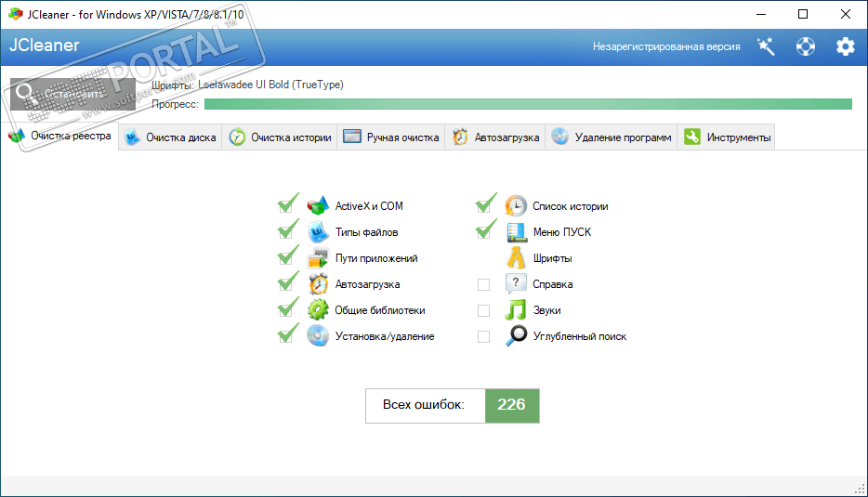Screen dimensions: 868x497
Task: Open settings via the gear icon
Action: pos(846,46)
